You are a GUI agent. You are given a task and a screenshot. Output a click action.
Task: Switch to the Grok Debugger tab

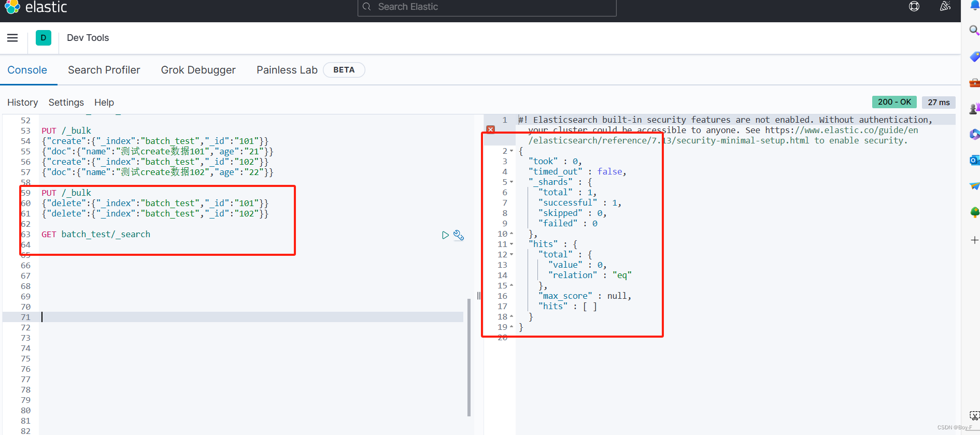pyautogui.click(x=198, y=70)
